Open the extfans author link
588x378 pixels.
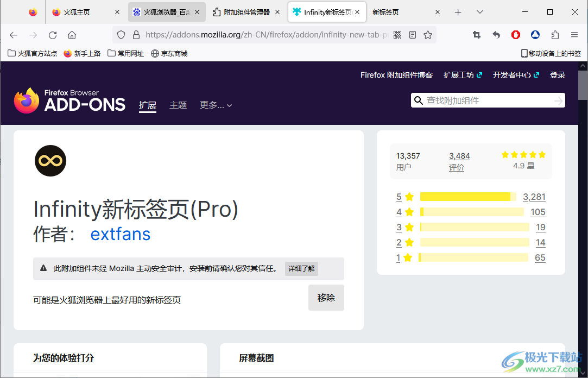point(120,234)
